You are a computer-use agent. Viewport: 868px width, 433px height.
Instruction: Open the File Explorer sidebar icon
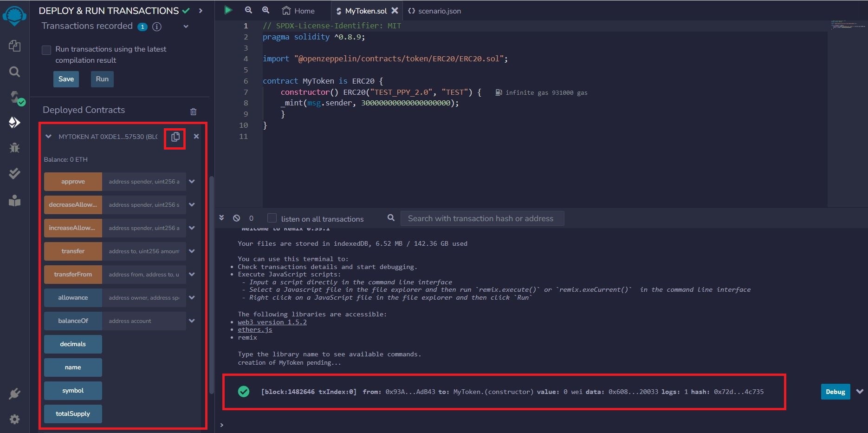point(14,46)
